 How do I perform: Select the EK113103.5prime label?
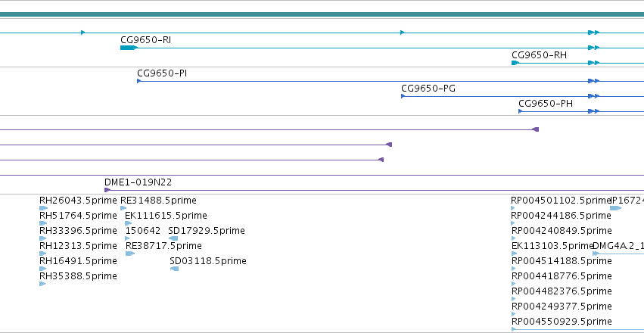552,245
